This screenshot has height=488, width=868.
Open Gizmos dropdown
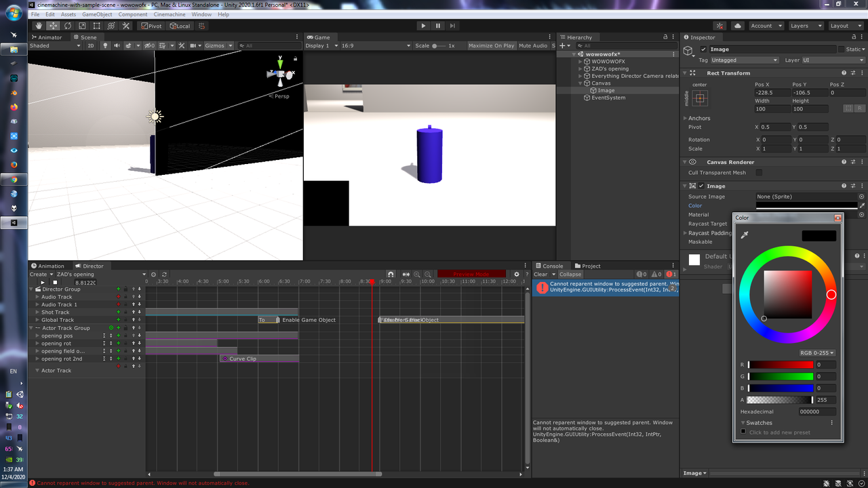(x=219, y=45)
